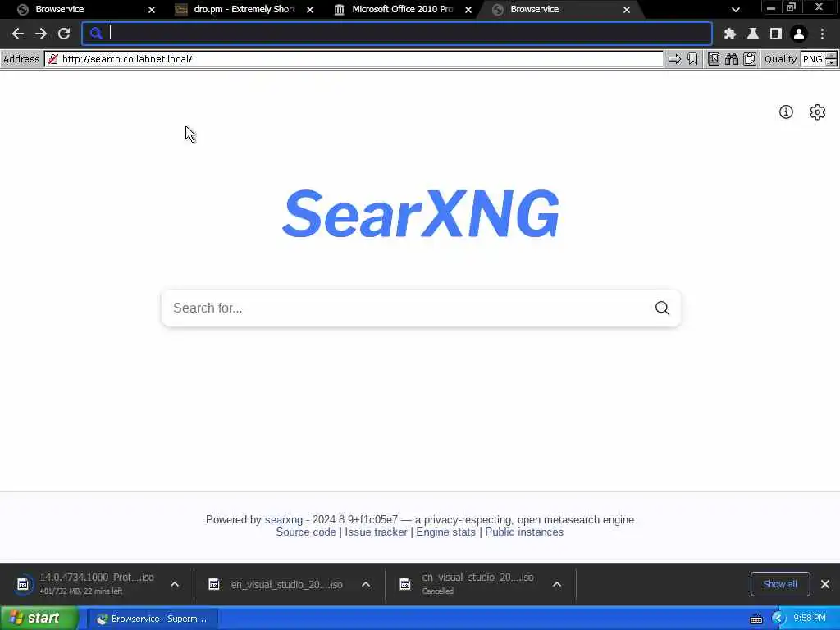Click the ISO file icon of the 14.0.4734.1000 download
This screenshot has height=630, width=840.
pyautogui.click(x=22, y=584)
